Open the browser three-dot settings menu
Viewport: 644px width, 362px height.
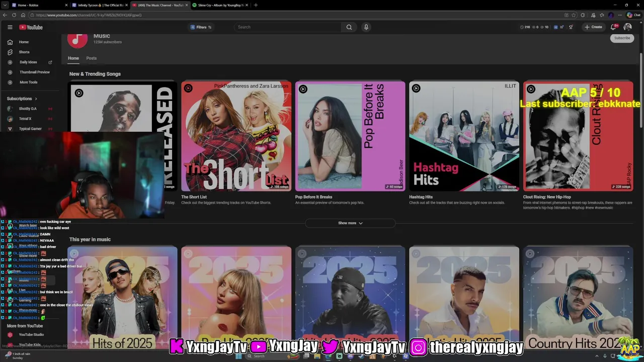(x=619, y=15)
